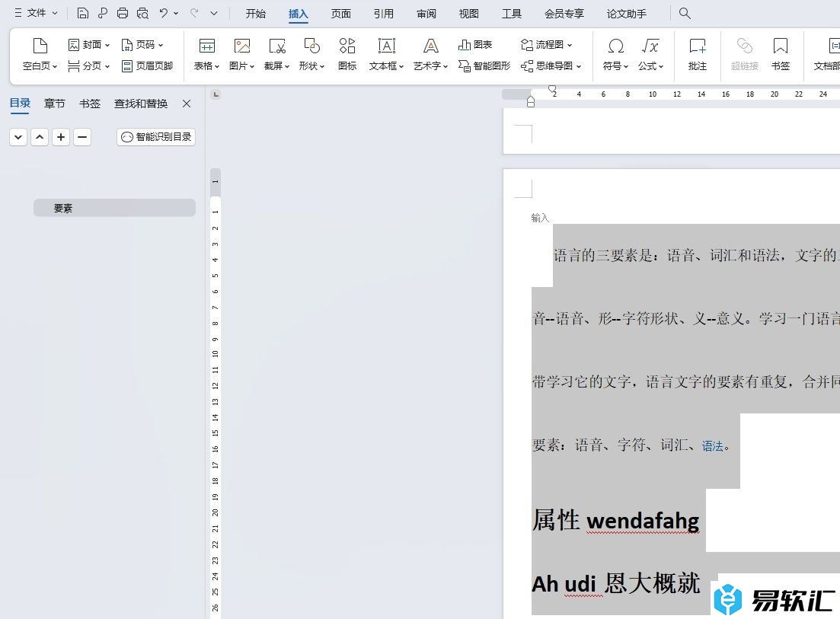Click the 文本框 text box icon

(x=386, y=46)
